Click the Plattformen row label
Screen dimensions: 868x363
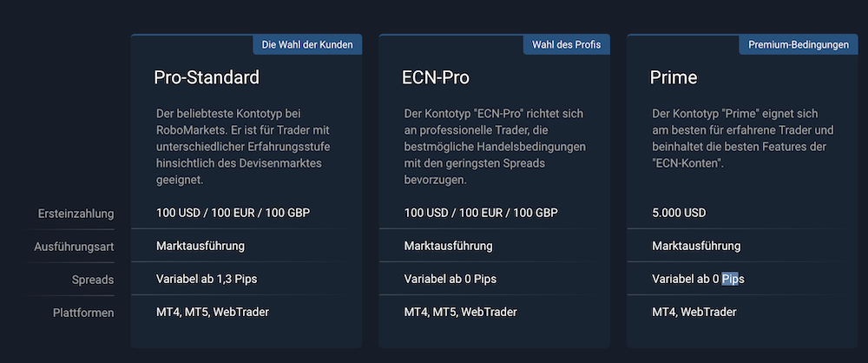83,313
